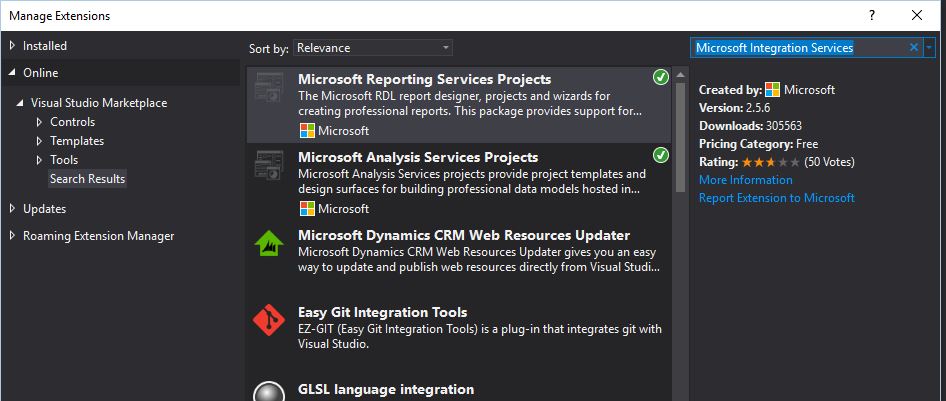
Task: Click the red Easy Git Integration icon
Action: pos(268,320)
